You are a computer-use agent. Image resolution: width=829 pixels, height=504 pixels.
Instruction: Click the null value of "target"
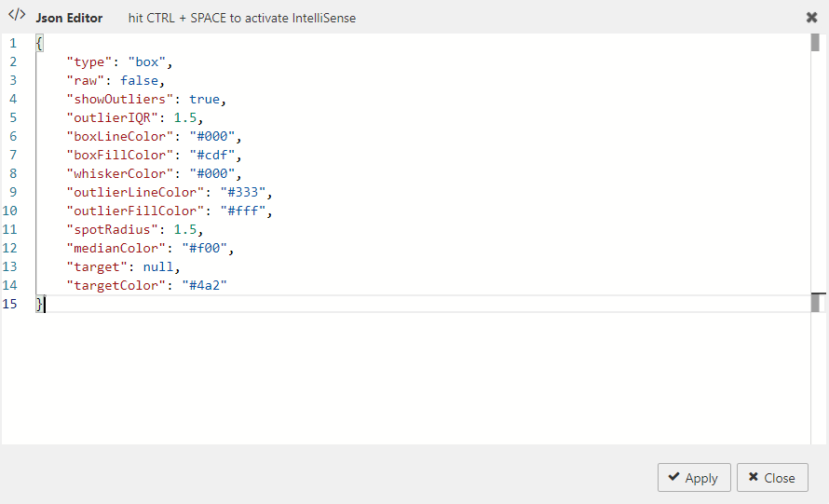click(x=158, y=267)
